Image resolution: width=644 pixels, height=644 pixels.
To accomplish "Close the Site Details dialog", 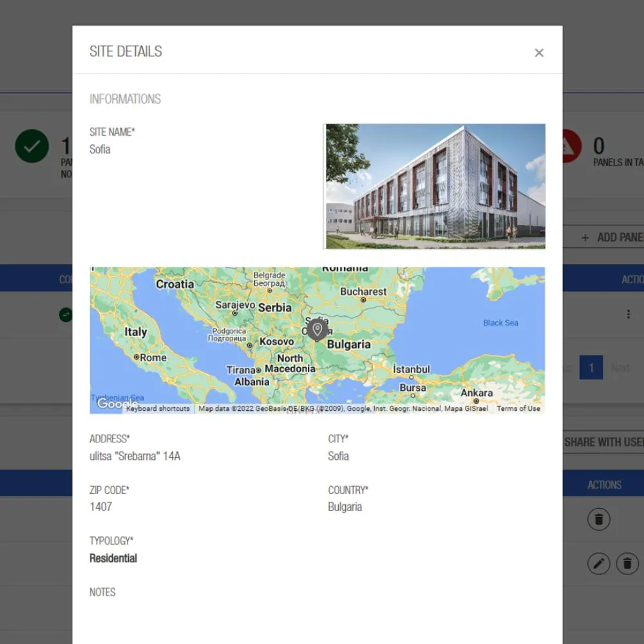I will pos(539,53).
